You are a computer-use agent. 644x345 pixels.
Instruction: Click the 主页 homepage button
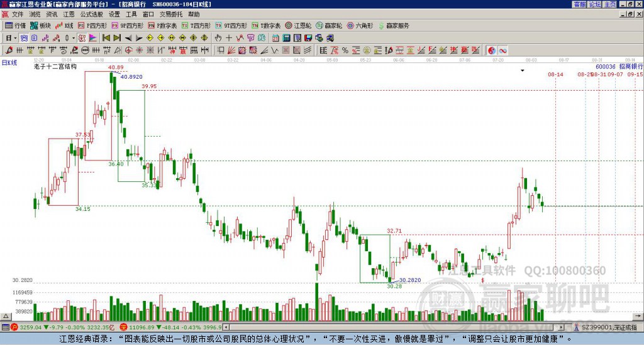pos(610,4)
